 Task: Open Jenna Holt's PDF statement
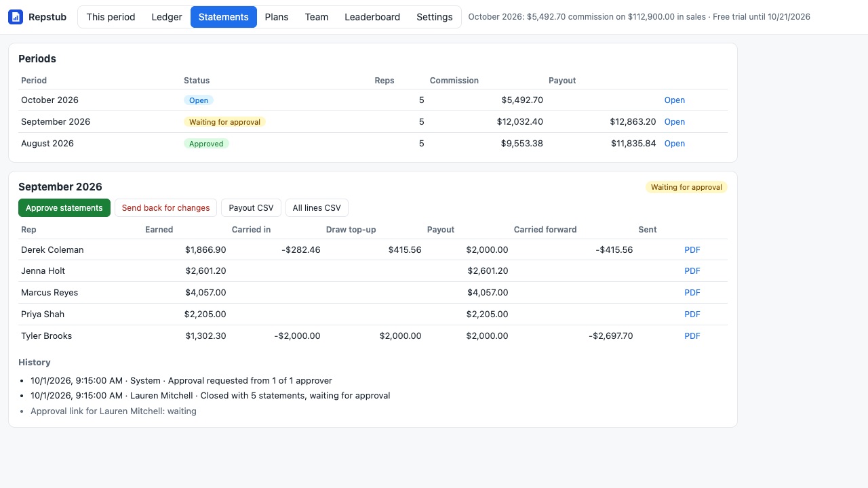click(692, 271)
